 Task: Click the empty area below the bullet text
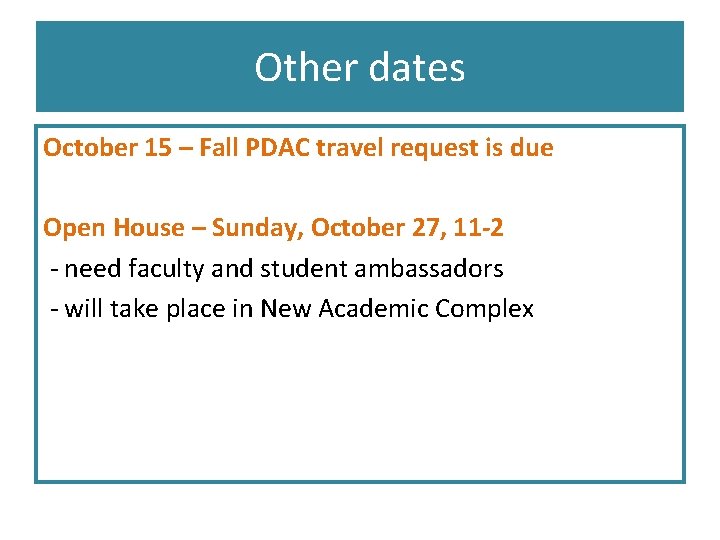point(360,410)
